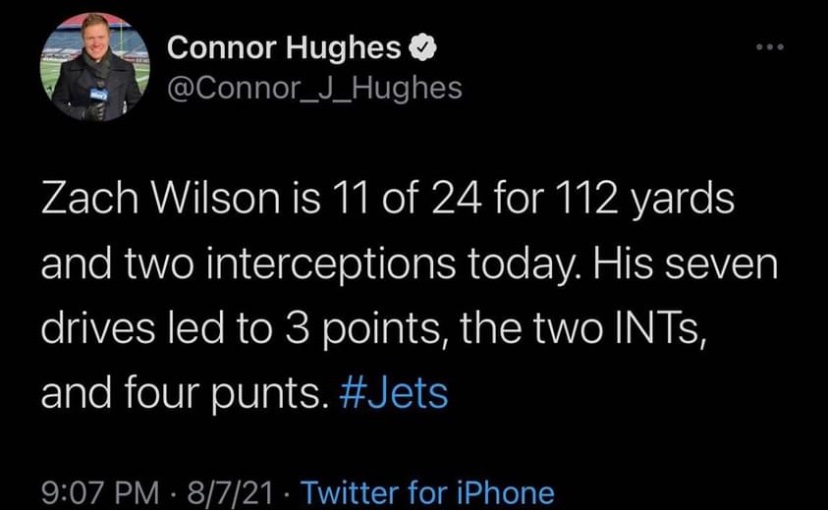This screenshot has height=510, width=828.
Task: Click 'His seven' in the tweet text
Action: pos(685,263)
